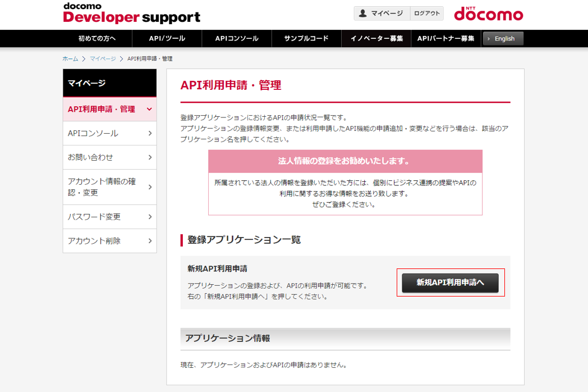Open the サンプルコード menu
The height and width of the screenshot is (392, 588).
306,38
